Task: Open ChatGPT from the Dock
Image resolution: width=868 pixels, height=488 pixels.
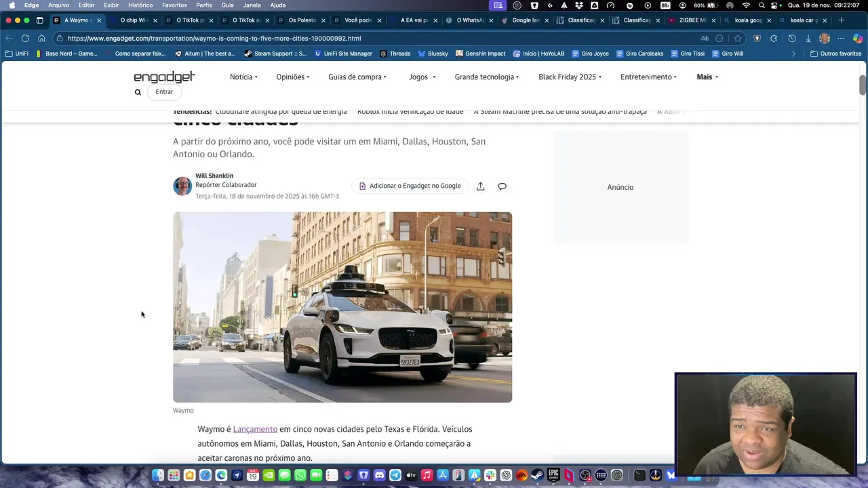Action: coord(506,475)
